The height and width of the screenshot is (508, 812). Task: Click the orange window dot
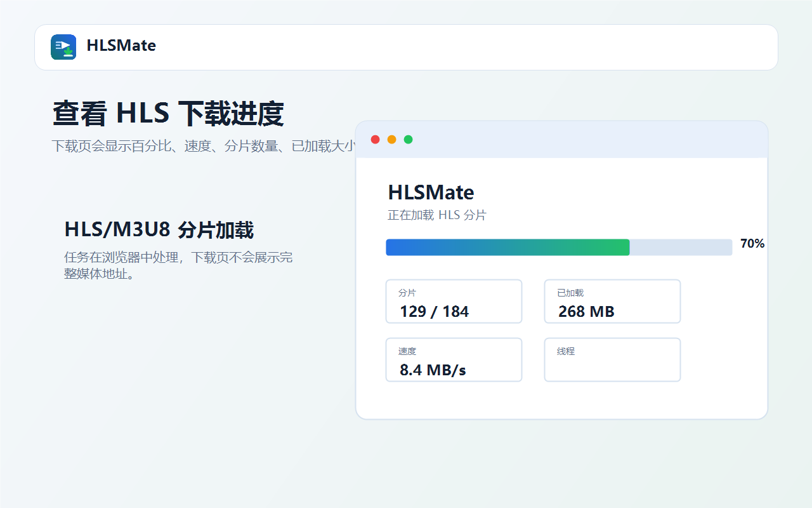(x=392, y=140)
